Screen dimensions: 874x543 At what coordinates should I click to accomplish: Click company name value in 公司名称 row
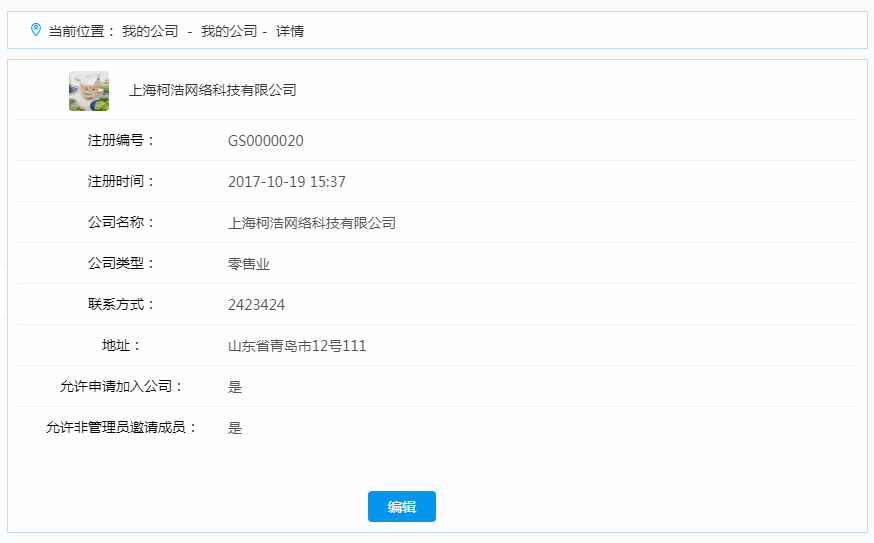311,223
